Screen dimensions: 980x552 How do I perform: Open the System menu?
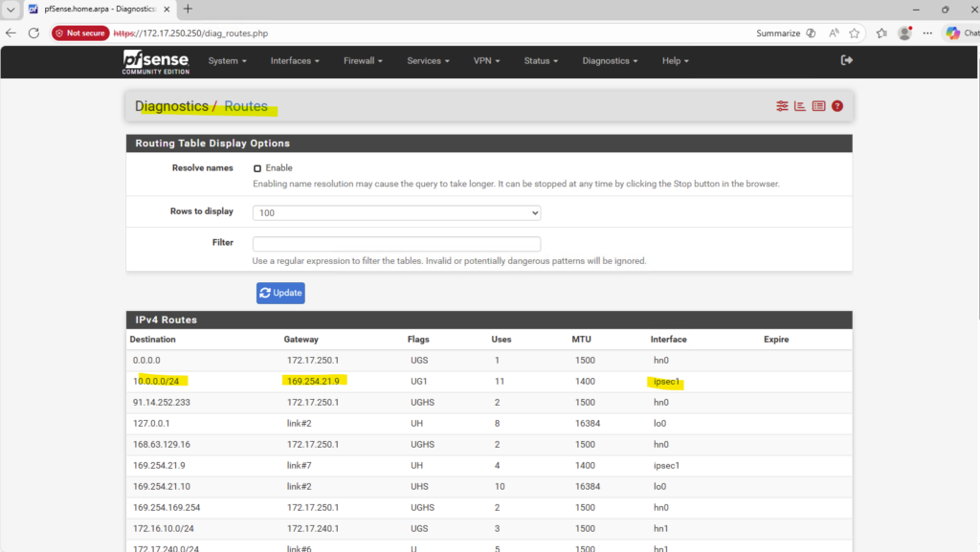tap(228, 61)
